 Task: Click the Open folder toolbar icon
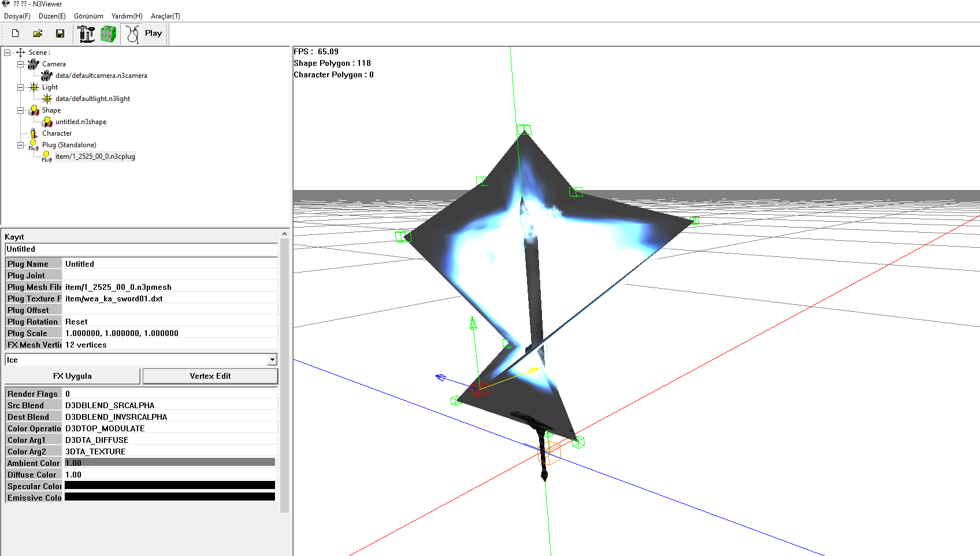pos(38,33)
